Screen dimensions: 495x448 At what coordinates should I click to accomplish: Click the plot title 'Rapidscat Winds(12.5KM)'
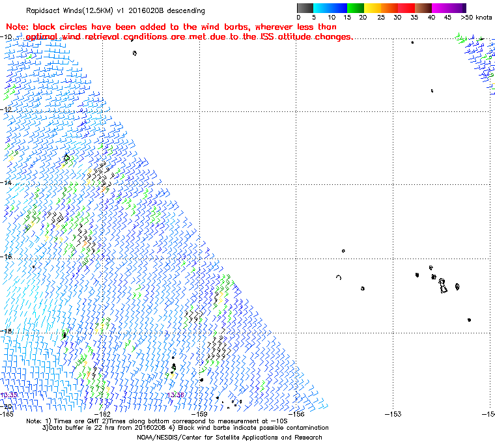pyautogui.click(x=70, y=10)
